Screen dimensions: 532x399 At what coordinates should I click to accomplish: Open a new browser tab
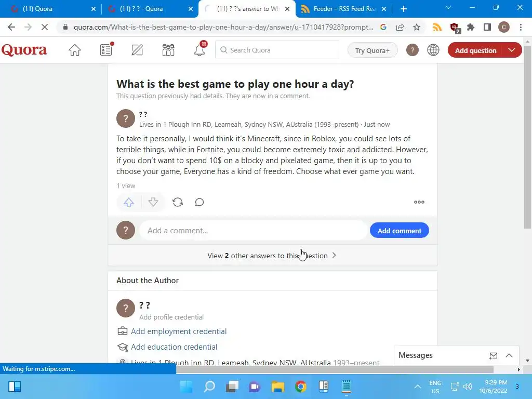[403, 9]
